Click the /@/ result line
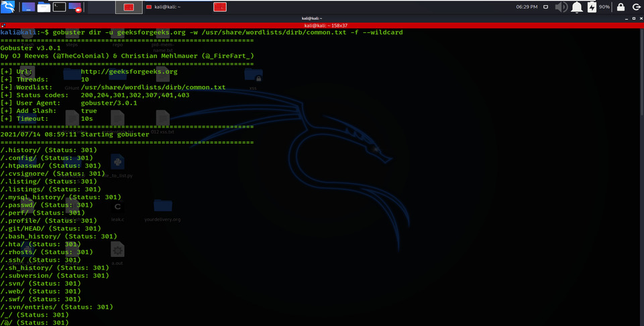This screenshot has width=644, height=326. click(34, 322)
